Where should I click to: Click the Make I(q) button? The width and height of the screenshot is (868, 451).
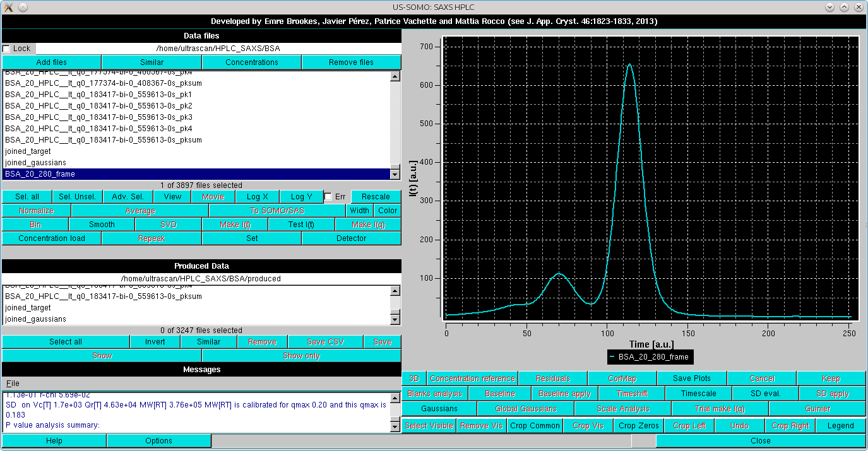[x=368, y=225]
